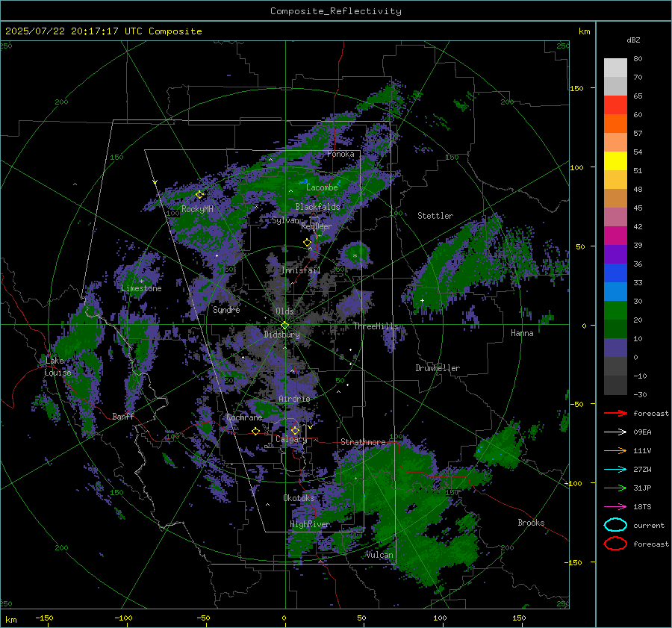This screenshot has width=672, height=628.
Task: Click the orange 111V arrow legend icon
Action: click(x=615, y=450)
